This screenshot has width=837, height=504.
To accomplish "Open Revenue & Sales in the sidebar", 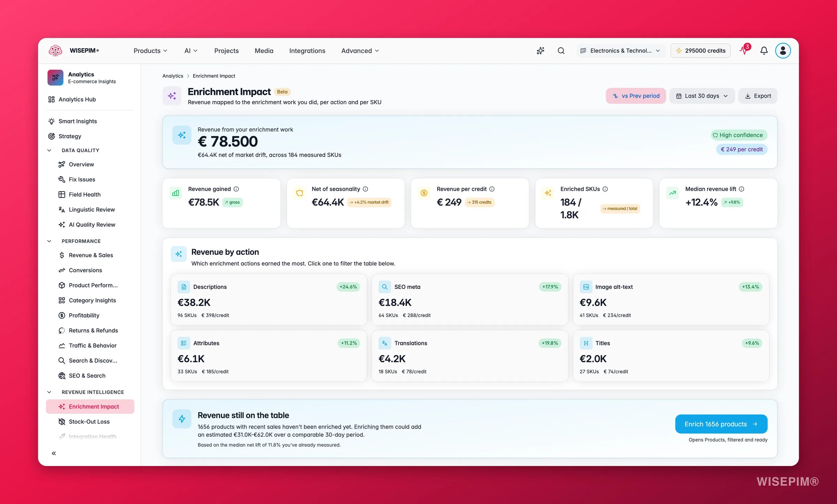I will pyautogui.click(x=90, y=255).
